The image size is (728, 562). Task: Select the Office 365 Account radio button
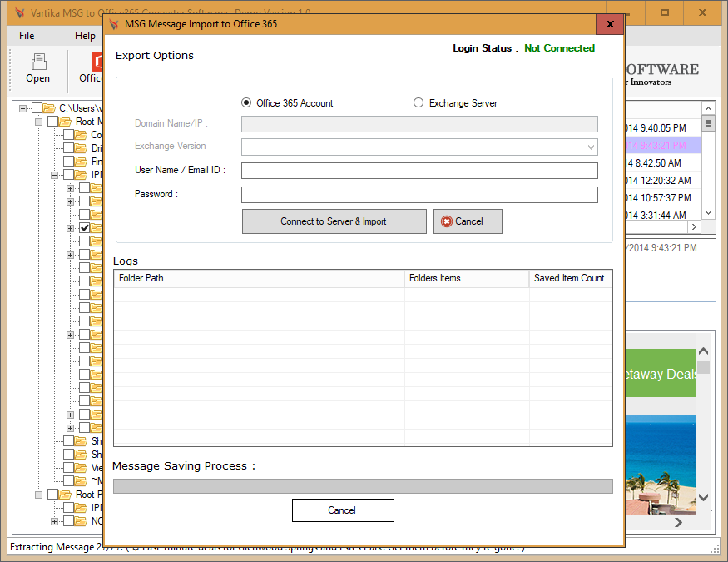pos(246,102)
